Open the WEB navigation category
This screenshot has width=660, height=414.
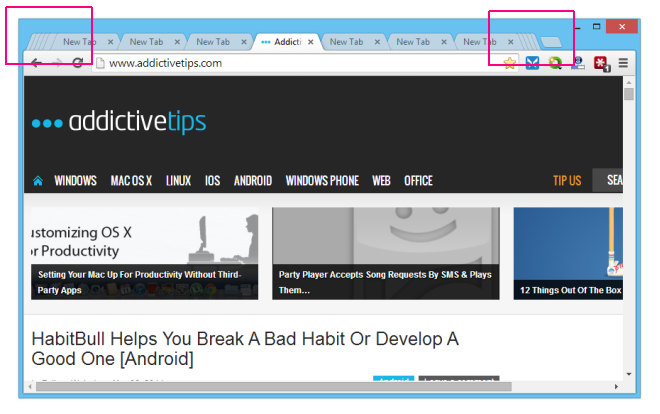click(x=381, y=181)
